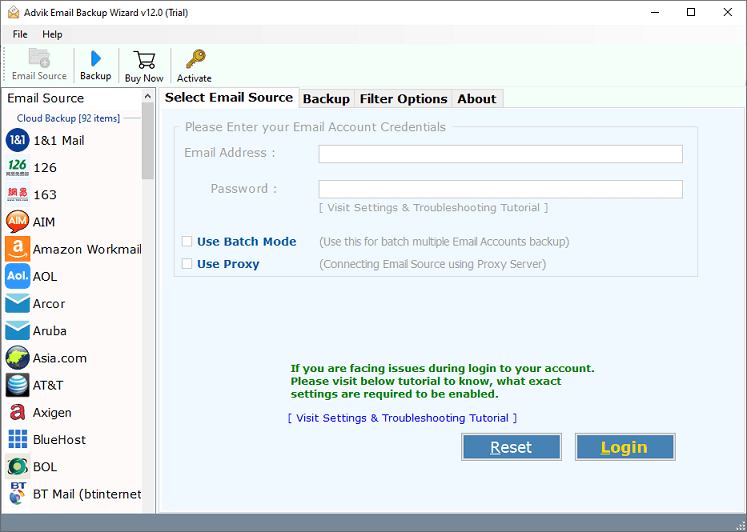Select the 163 mail icon
Image resolution: width=747 pixels, height=532 pixels.
18,194
